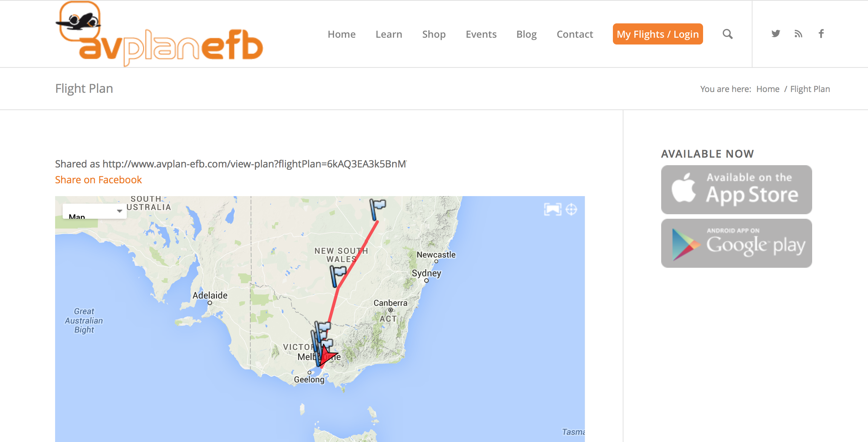Open the Contact menu item
Viewport: 868px width, 442px height.
[575, 34]
